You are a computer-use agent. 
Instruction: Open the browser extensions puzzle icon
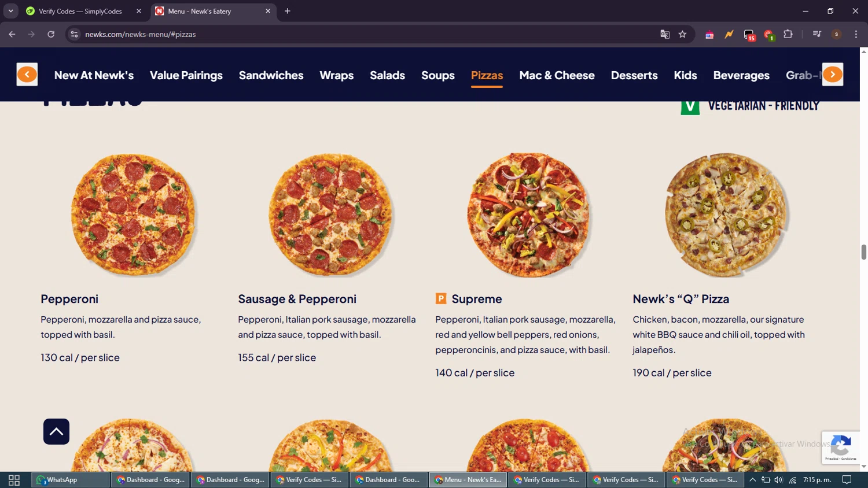[788, 34]
